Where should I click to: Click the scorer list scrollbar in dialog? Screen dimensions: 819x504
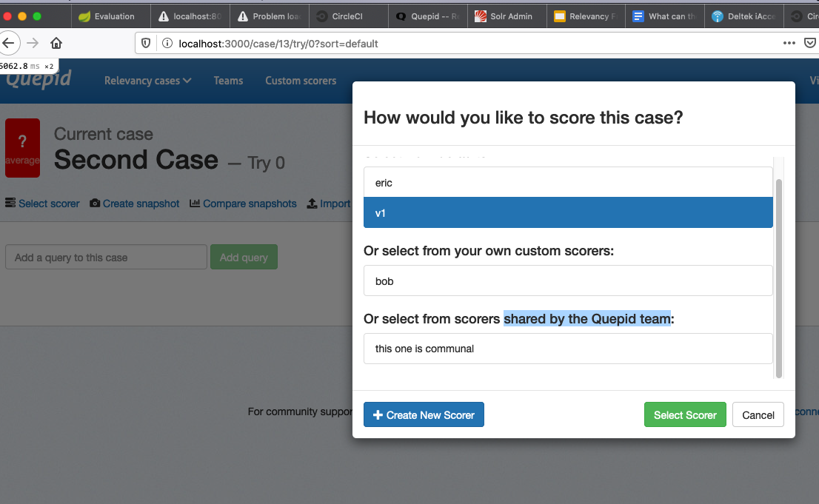click(x=779, y=278)
